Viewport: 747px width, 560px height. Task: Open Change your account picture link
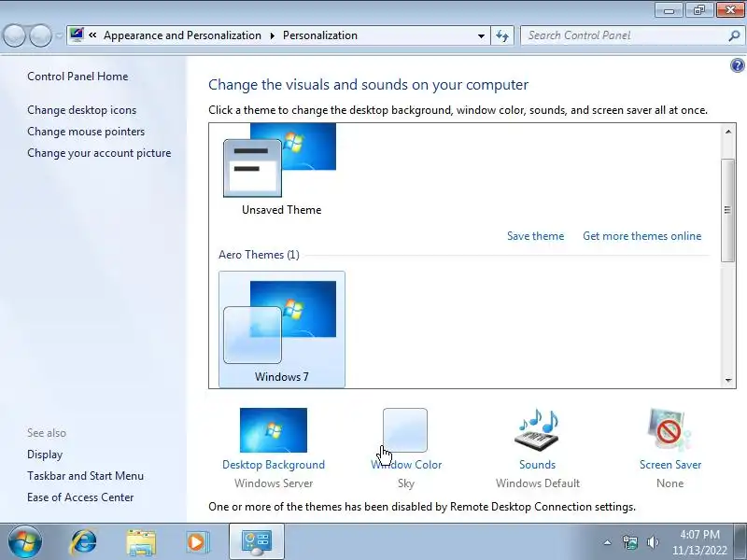(99, 153)
